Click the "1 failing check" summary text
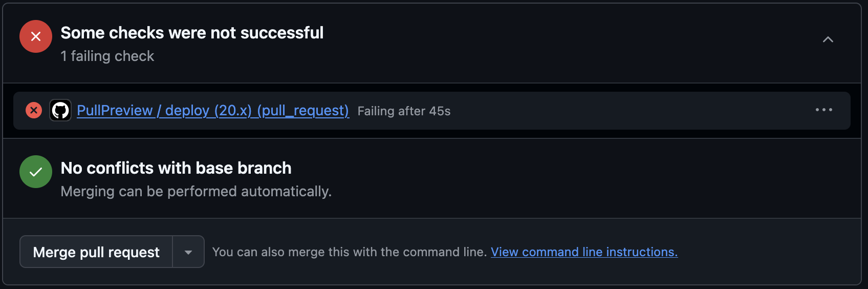868x289 pixels. point(107,56)
